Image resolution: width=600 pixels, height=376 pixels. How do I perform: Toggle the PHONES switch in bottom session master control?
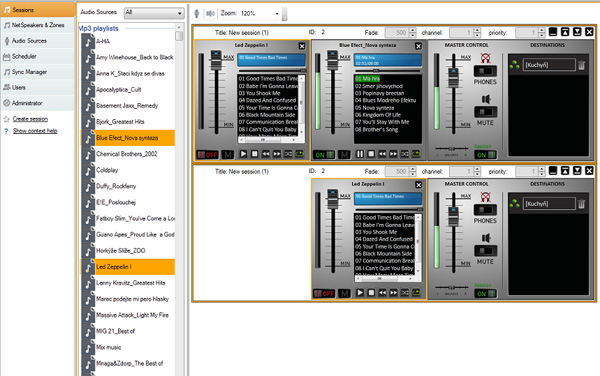(x=485, y=210)
